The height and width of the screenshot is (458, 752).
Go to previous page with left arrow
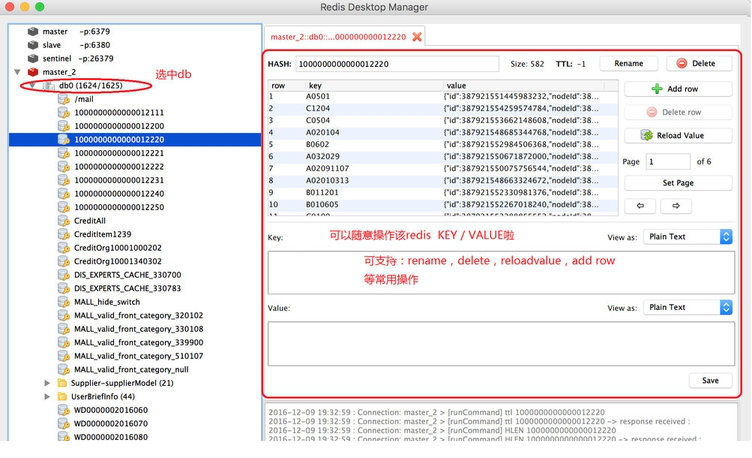pos(640,206)
